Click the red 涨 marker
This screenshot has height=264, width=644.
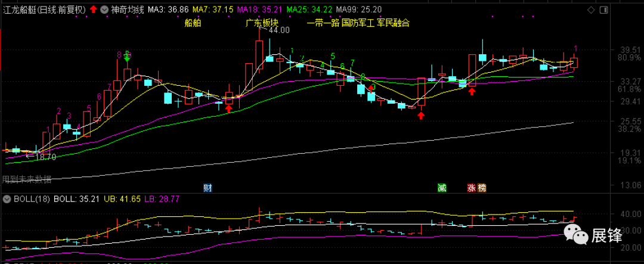tap(471, 188)
